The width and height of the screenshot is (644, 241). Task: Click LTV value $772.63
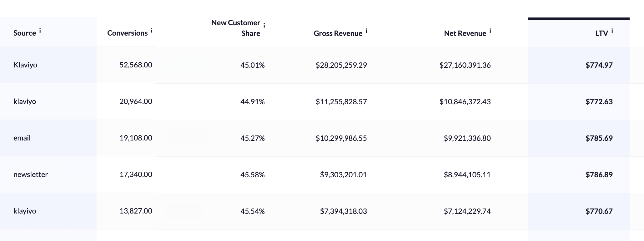(599, 102)
